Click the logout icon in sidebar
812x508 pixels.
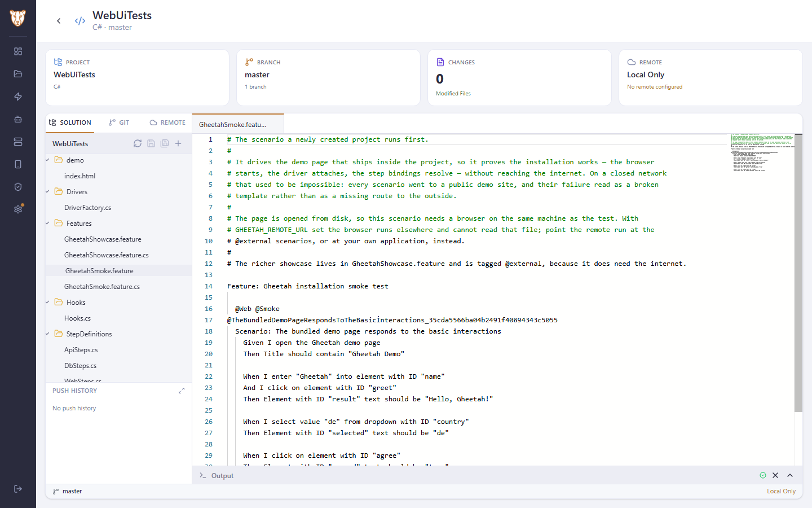point(18,489)
